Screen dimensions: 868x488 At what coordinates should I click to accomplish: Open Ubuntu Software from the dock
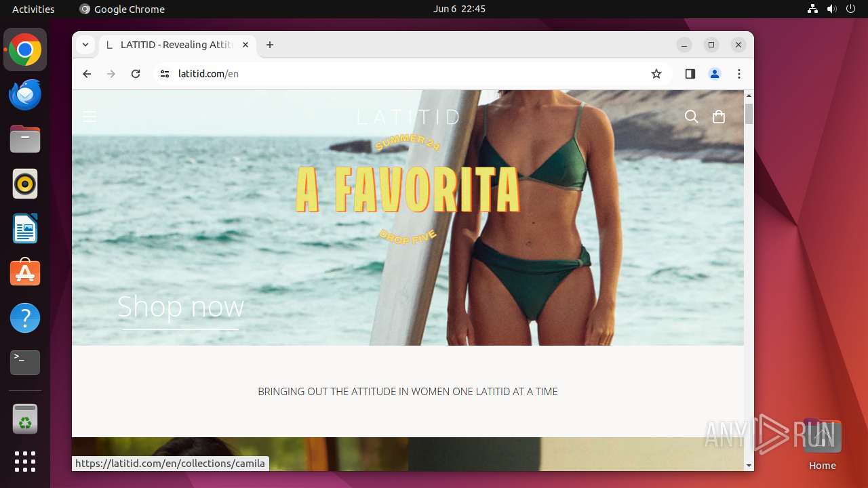point(25,273)
